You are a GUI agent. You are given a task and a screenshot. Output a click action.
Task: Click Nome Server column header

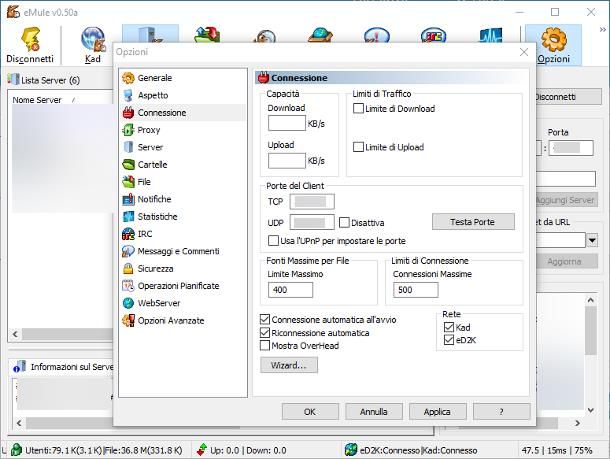click(37, 100)
